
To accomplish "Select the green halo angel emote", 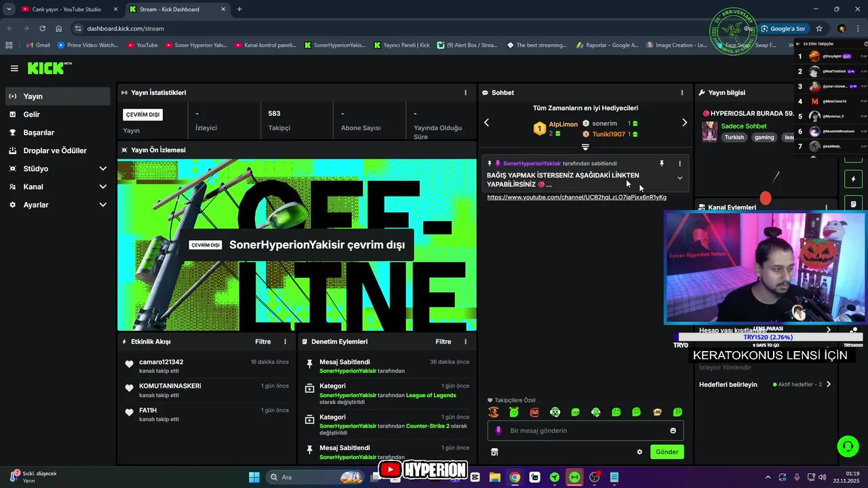I will pos(514,412).
